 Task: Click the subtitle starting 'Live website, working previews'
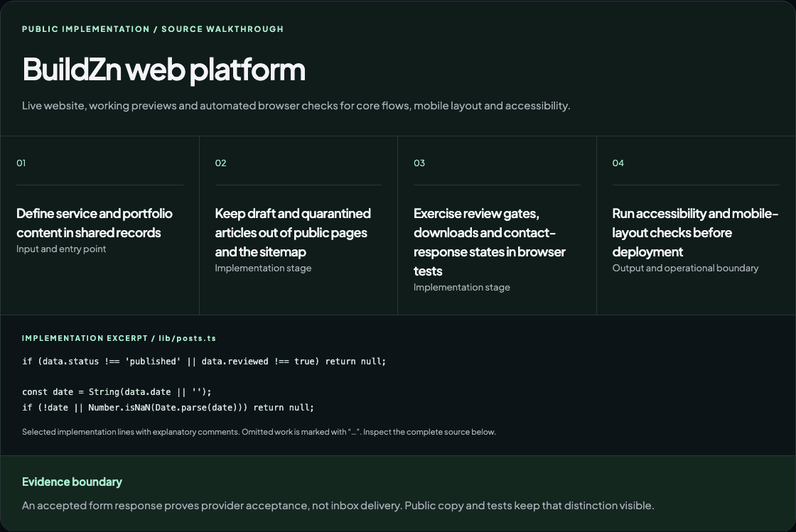click(x=296, y=106)
